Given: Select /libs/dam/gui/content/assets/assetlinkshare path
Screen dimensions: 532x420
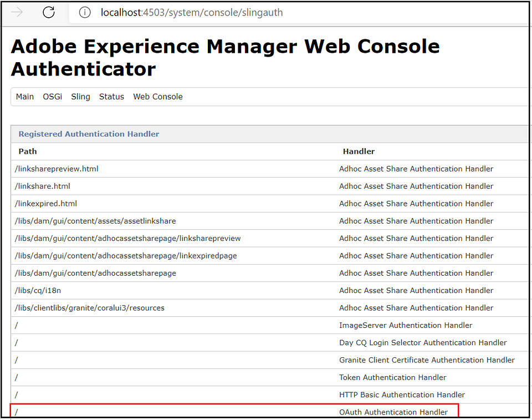Looking at the screenshot, I should (95, 221).
